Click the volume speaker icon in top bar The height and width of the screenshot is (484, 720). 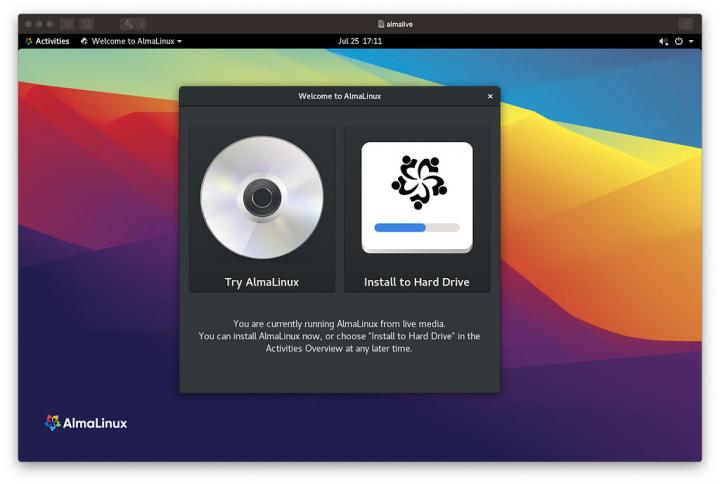[663, 41]
